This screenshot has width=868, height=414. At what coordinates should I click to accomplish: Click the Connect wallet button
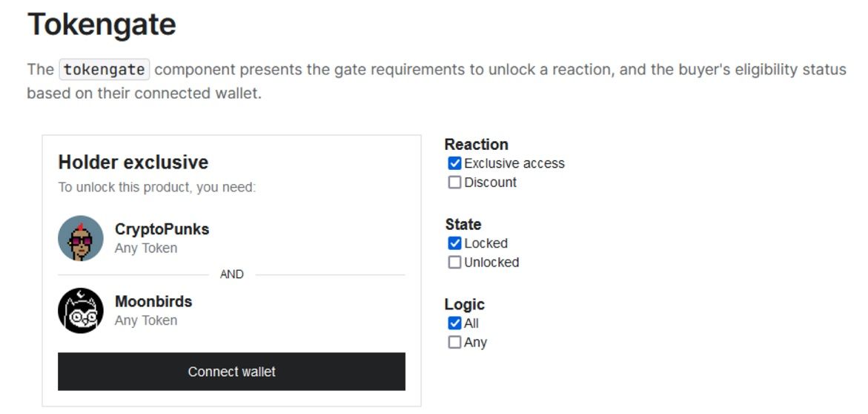[x=231, y=371]
